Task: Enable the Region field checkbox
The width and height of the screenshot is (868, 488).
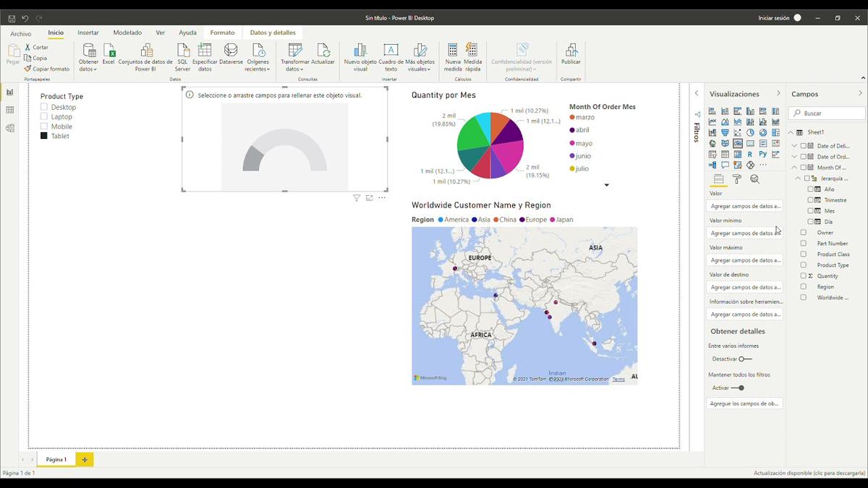Action: (802, 286)
